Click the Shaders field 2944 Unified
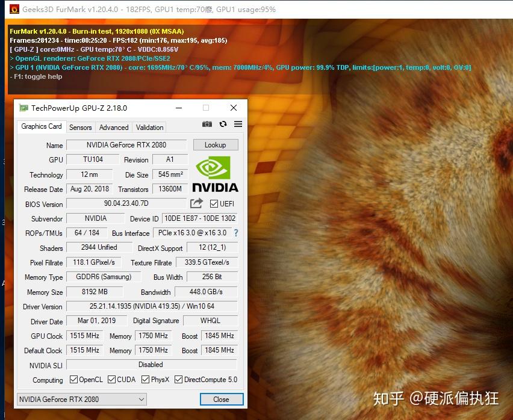The image size is (513, 420). [99, 247]
